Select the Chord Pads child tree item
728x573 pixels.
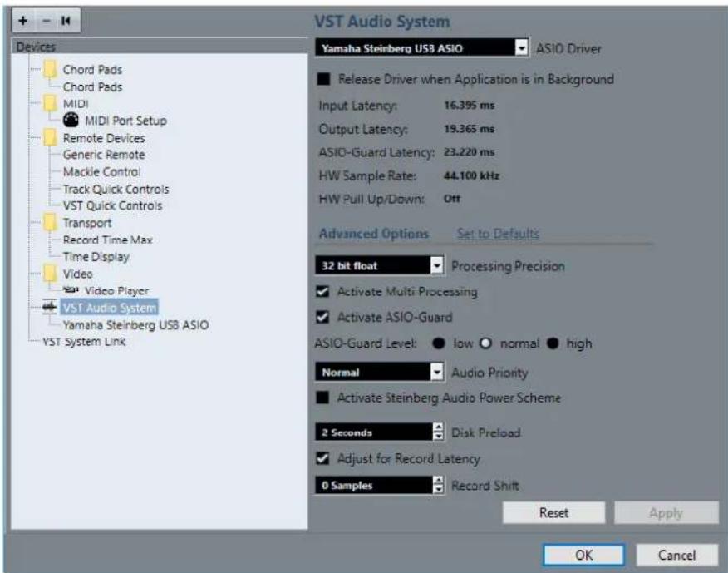(92, 86)
